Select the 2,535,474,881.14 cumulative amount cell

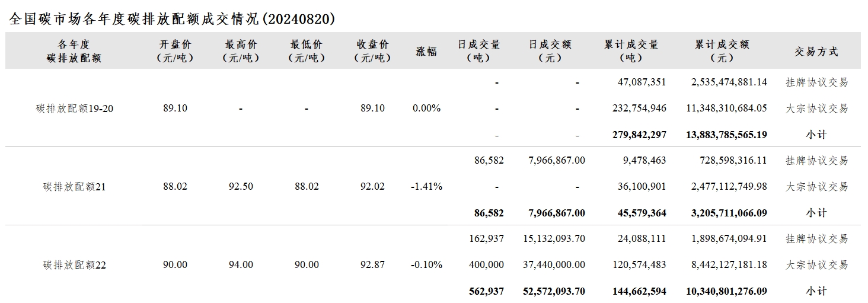729,82
